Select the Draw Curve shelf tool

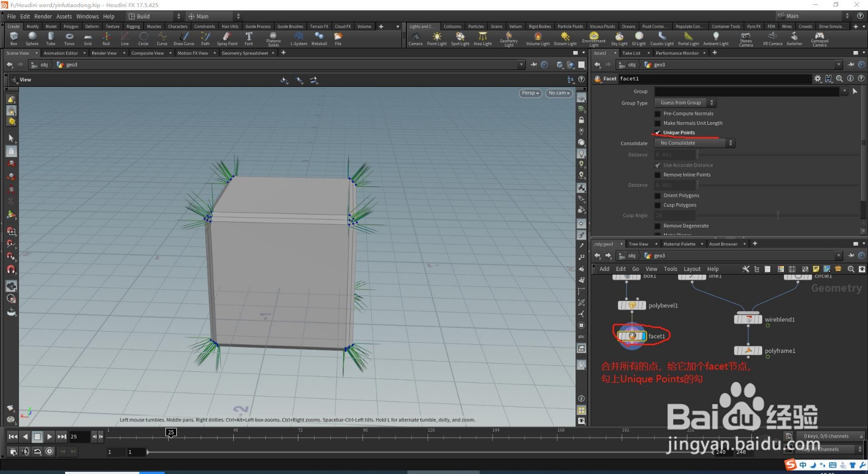click(184, 39)
